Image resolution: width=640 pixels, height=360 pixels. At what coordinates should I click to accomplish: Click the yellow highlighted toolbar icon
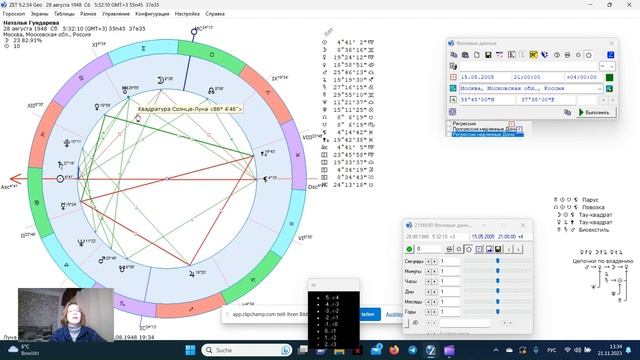[533, 55]
